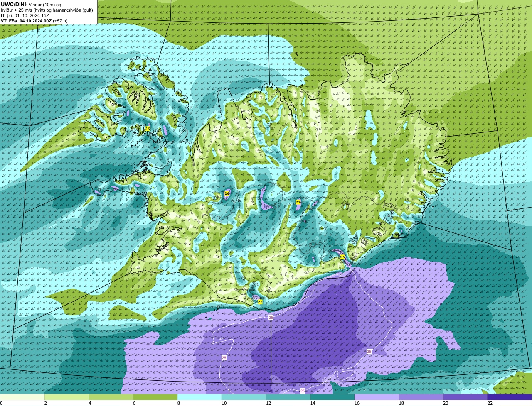Pick the green 4–6 m/s swatch
Screen dimensions: 532x406
[x=111, y=397]
